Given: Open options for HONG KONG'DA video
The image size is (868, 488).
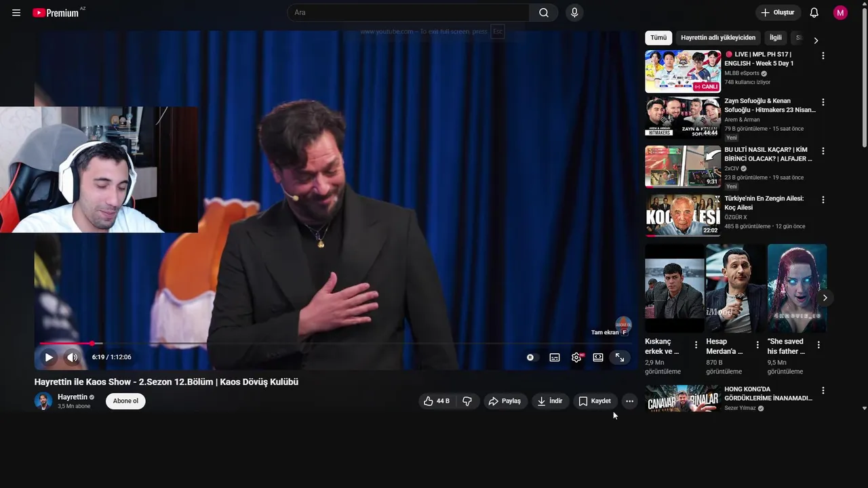Looking at the screenshot, I should click(823, 390).
